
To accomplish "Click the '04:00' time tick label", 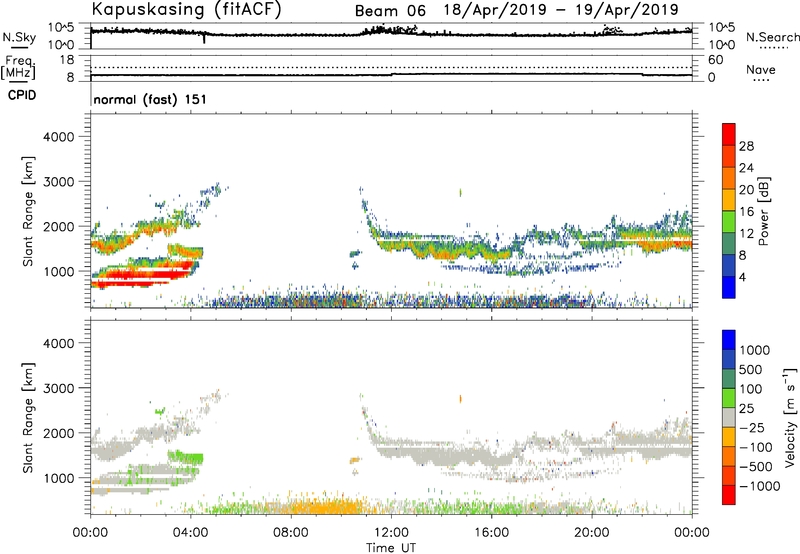I will point(190,533).
